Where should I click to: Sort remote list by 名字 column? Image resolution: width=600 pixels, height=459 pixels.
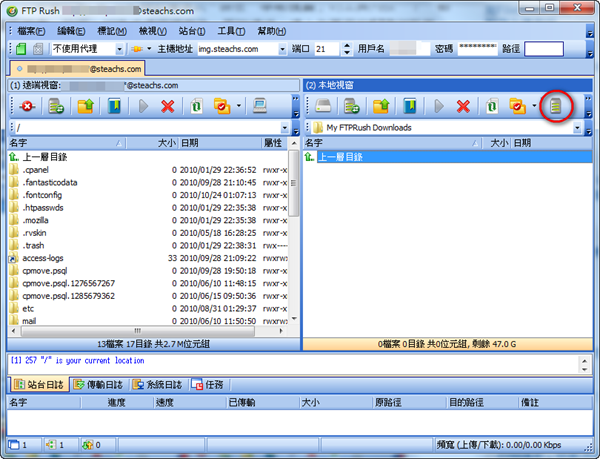tap(67, 143)
